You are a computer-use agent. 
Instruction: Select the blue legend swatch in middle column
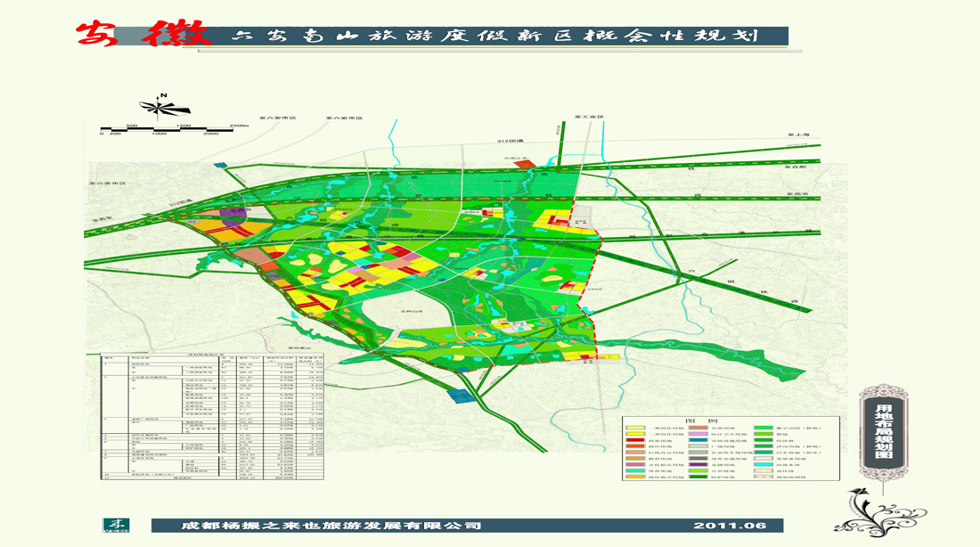pyautogui.click(x=697, y=439)
